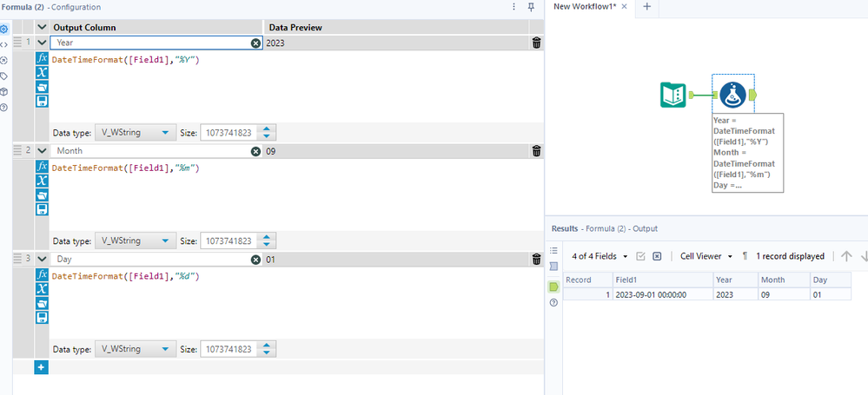Open the Annotation tag icon in sidebar
Image resolution: width=868 pixels, height=395 pixels.
pos(3,76)
